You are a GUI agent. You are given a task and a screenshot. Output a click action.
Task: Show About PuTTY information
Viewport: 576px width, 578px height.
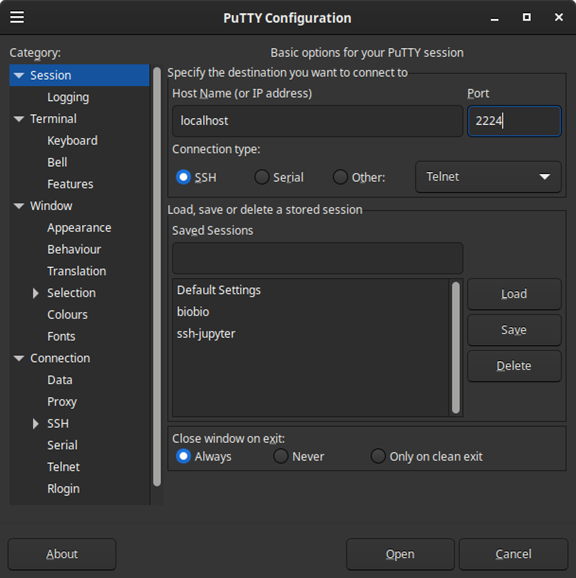[x=62, y=554]
